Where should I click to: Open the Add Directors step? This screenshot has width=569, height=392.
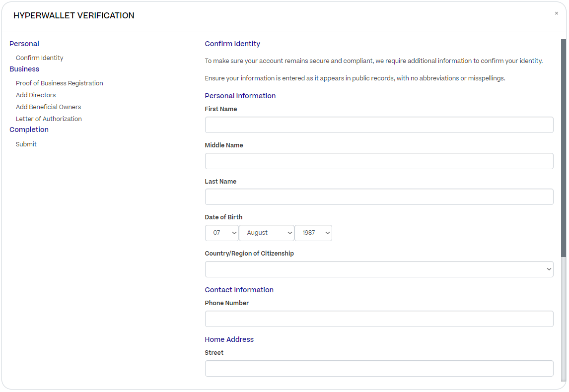point(36,95)
